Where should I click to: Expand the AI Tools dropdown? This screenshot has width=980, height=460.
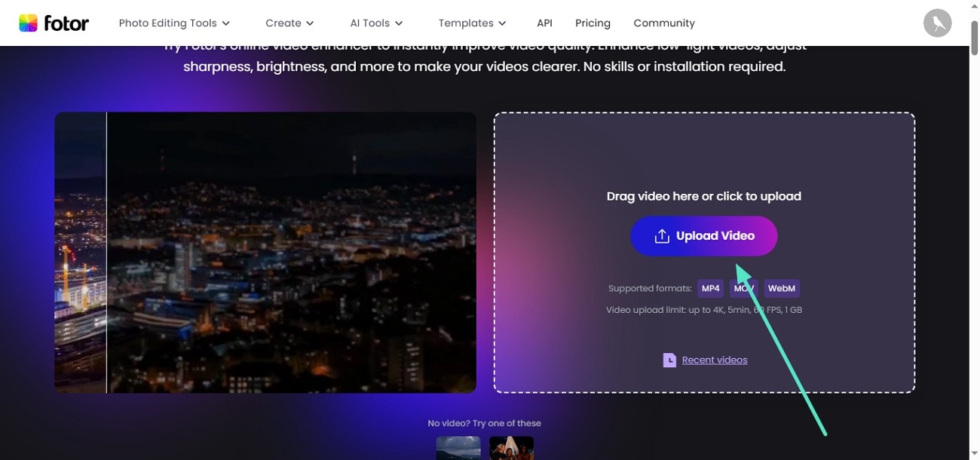pyautogui.click(x=376, y=23)
